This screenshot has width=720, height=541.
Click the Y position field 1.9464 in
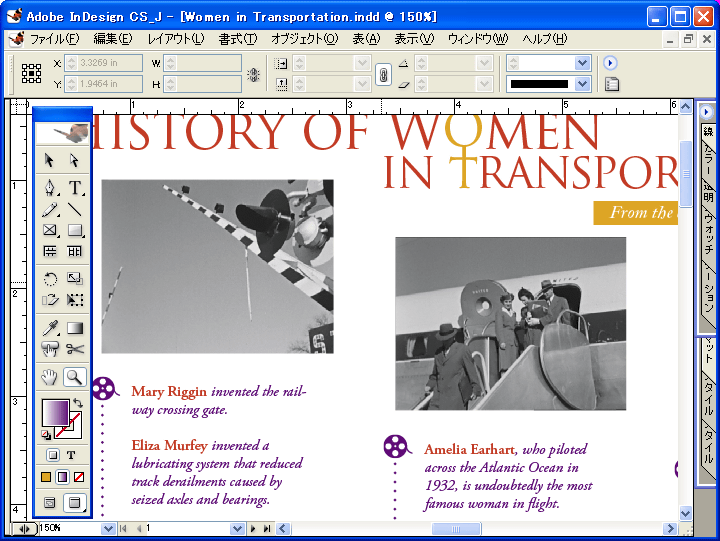(x=103, y=84)
